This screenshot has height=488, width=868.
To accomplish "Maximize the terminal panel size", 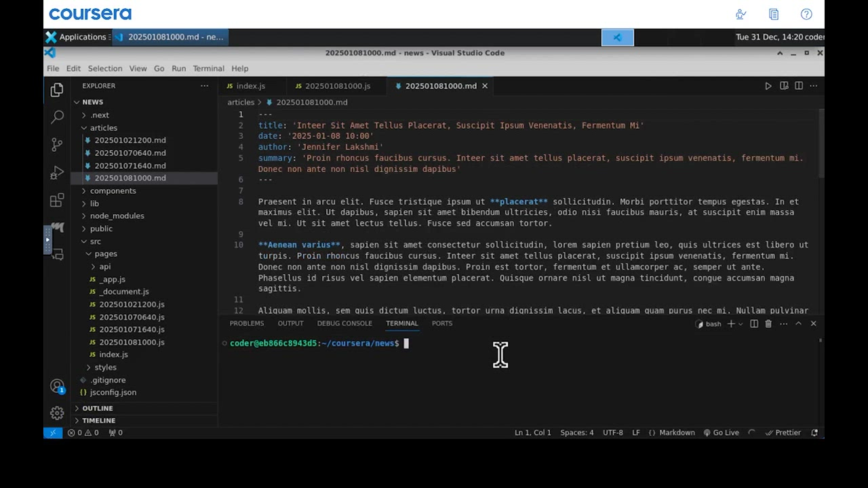I will (x=798, y=324).
